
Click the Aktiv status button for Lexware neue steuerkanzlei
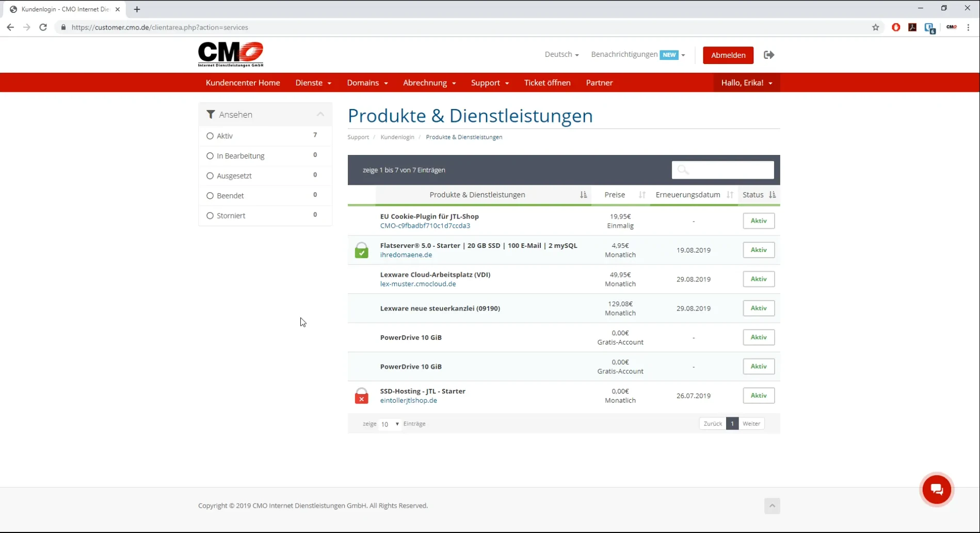tap(759, 308)
